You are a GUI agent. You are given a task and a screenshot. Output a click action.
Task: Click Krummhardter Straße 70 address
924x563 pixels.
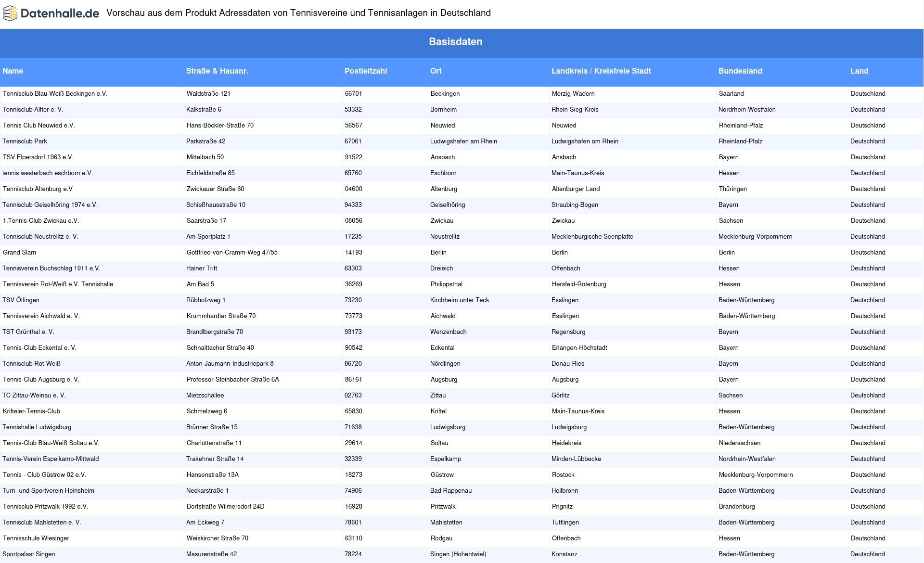pyautogui.click(x=221, y=316)
